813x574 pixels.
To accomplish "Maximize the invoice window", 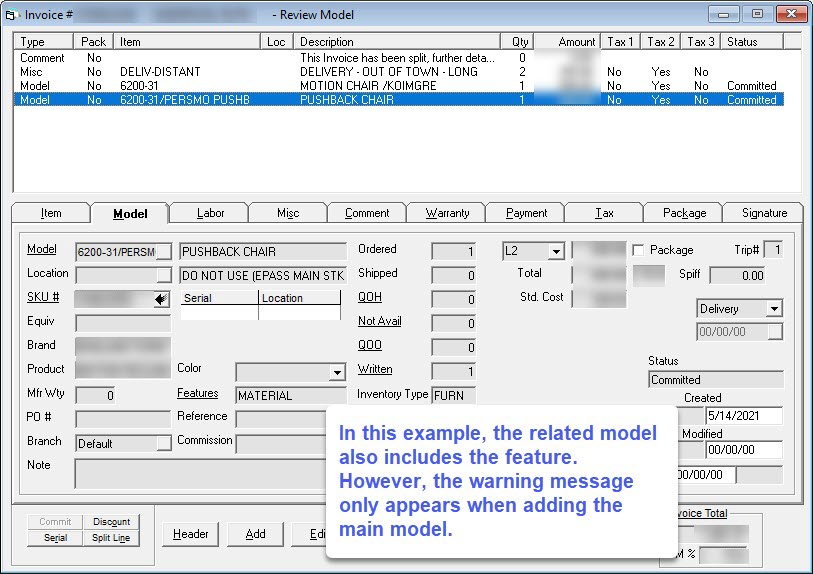I will [x=757, y=15].
